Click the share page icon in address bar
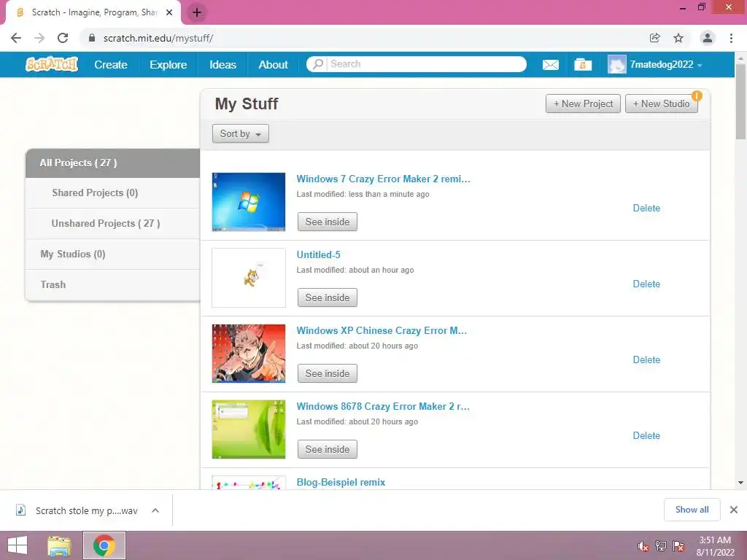Image resolution: width=747 pixels, height=560 pixels. click(x=654, y=38)
